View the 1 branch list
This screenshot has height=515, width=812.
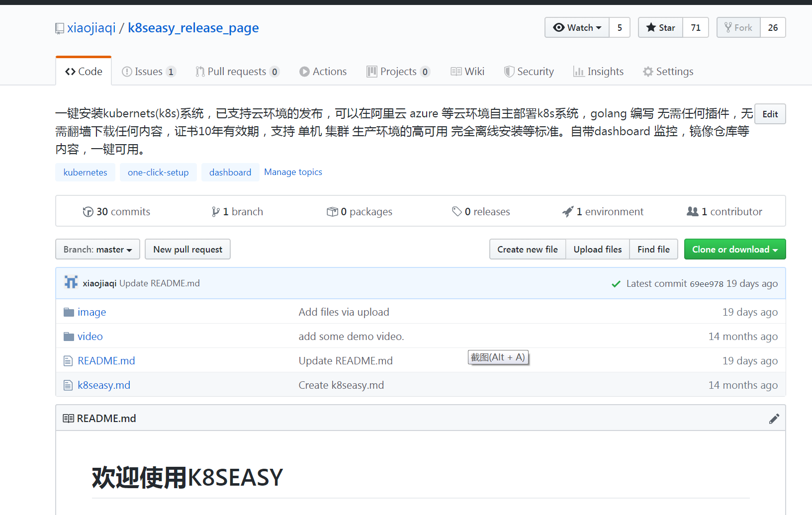[x=237, y=211]
